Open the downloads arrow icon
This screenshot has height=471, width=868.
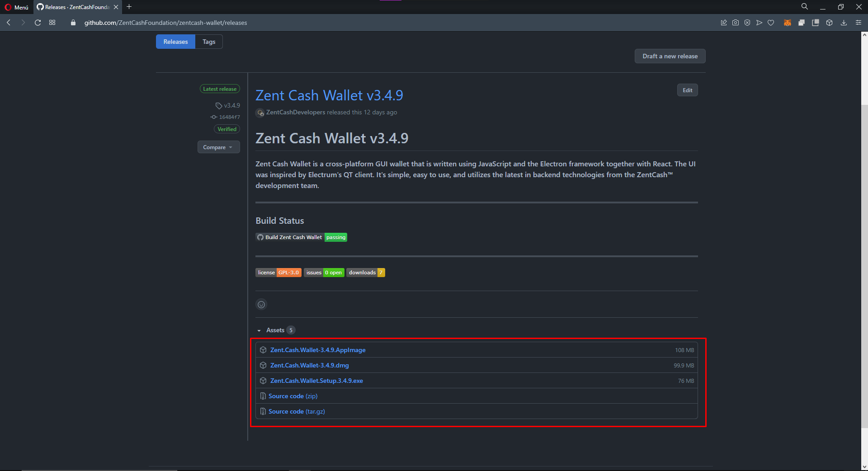pos(844,23)
